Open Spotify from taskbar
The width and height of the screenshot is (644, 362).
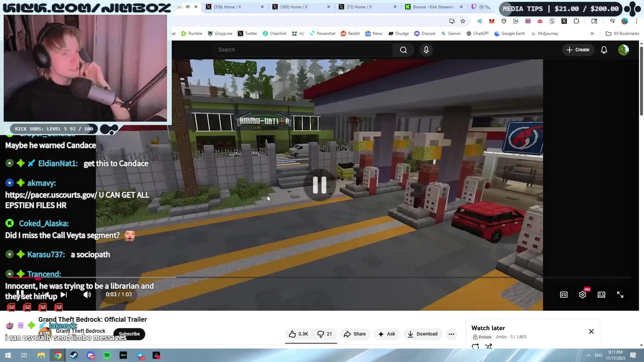pyautogui.click(x=107, y=355)
